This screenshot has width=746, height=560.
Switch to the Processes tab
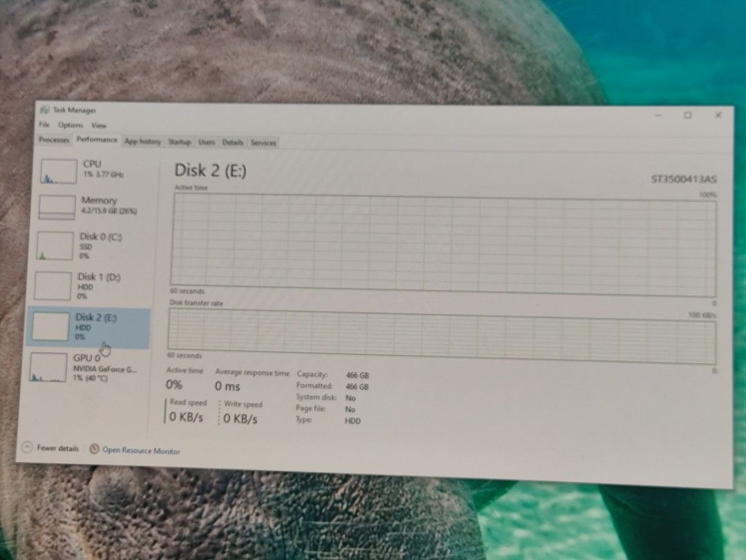click(x=54, y=139)
